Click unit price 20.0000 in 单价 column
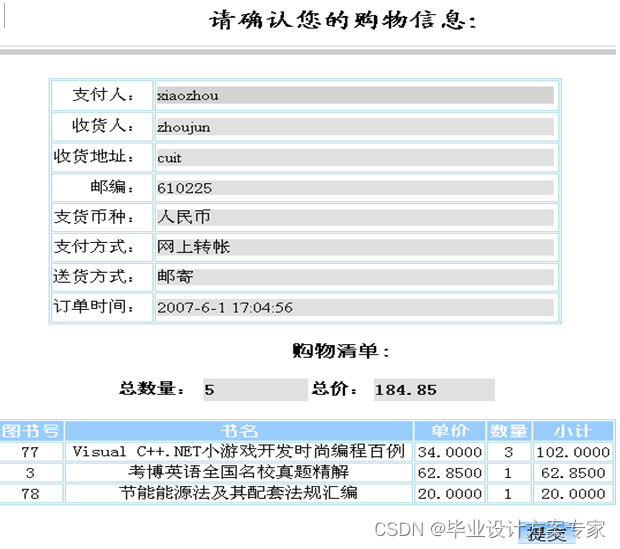This screenshot has height=549, width=620. [x=450, y=494]
